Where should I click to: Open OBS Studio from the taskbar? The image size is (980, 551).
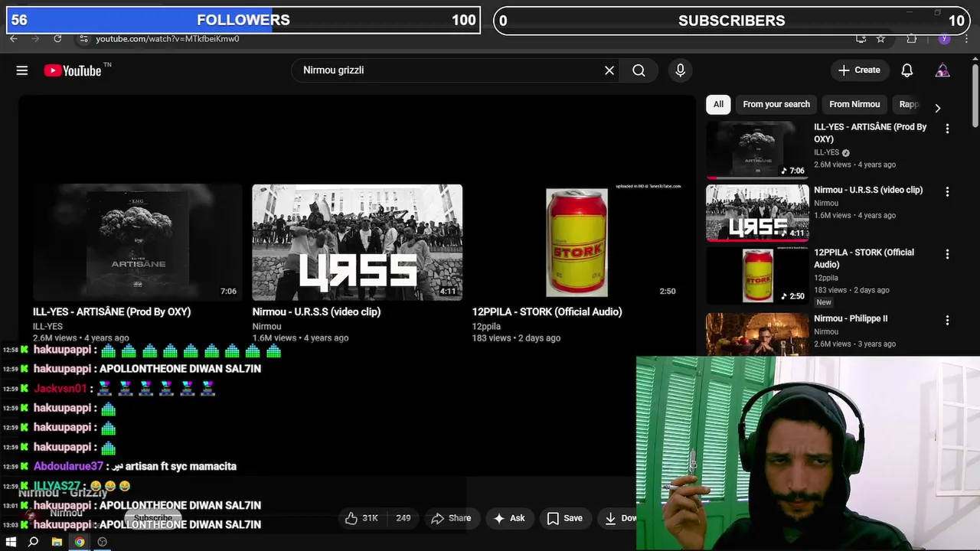pos(103,542)
